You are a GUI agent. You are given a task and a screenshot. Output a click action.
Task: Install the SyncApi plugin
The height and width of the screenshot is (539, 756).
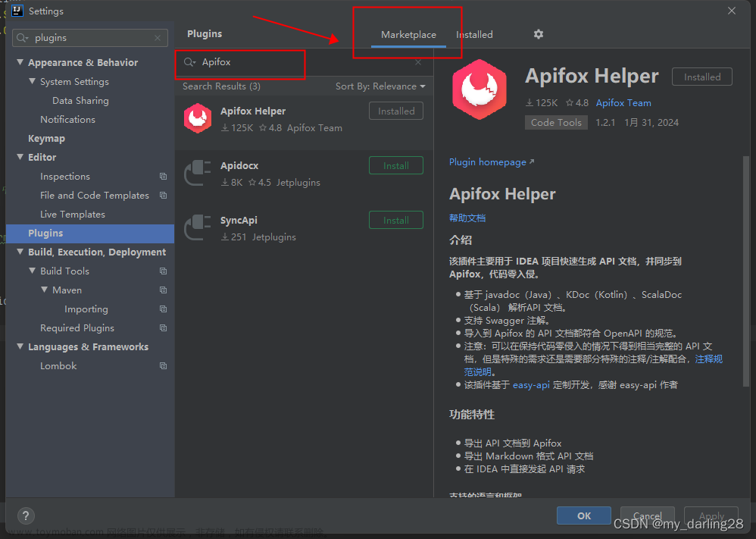[x=396, y=220]
